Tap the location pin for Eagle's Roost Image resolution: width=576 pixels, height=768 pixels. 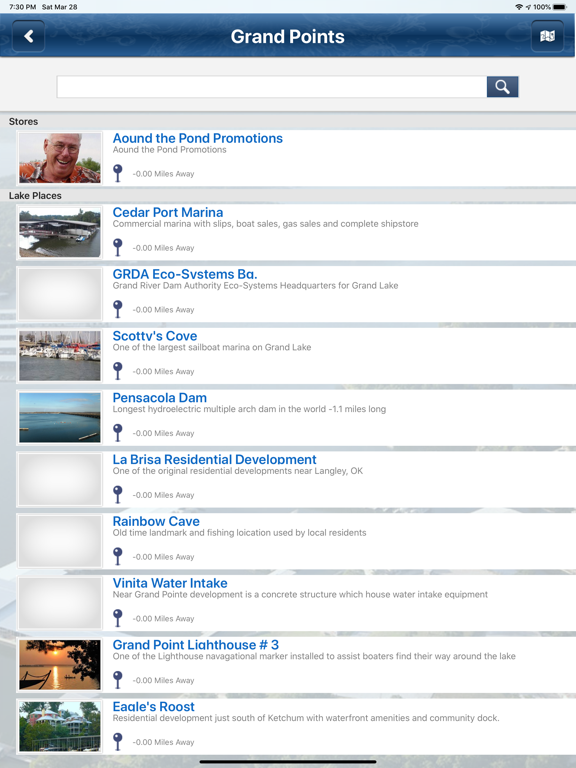[x=118, y=741]
